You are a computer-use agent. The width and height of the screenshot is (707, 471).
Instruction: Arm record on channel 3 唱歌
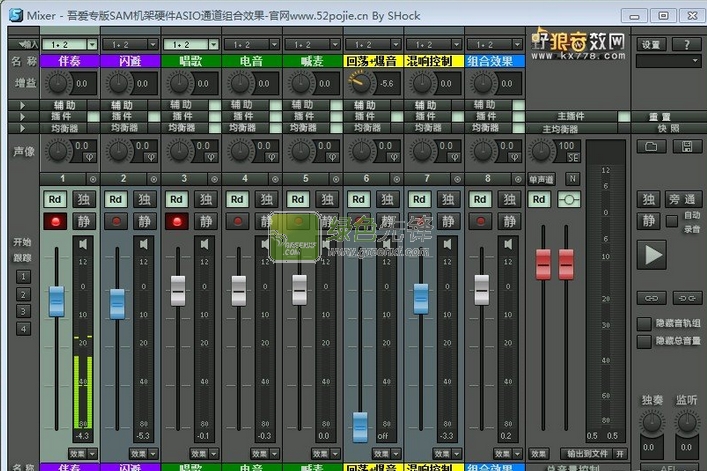(x=177, y=221)
